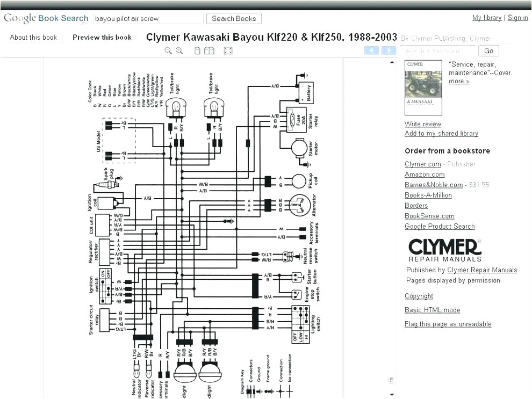Zoom in on the book page
Image resolution: width=532 pixels, height=399 pixels.
tap(179, 50)
